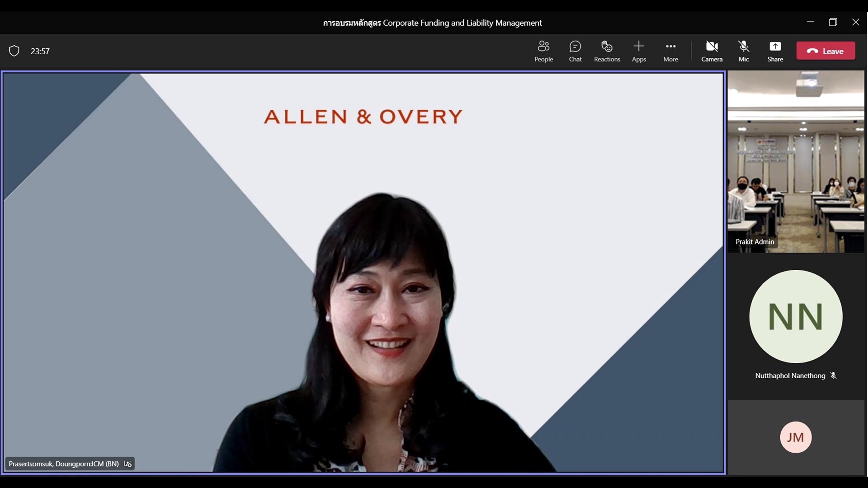Click Nutthaphol Nanethong name label

790,375
